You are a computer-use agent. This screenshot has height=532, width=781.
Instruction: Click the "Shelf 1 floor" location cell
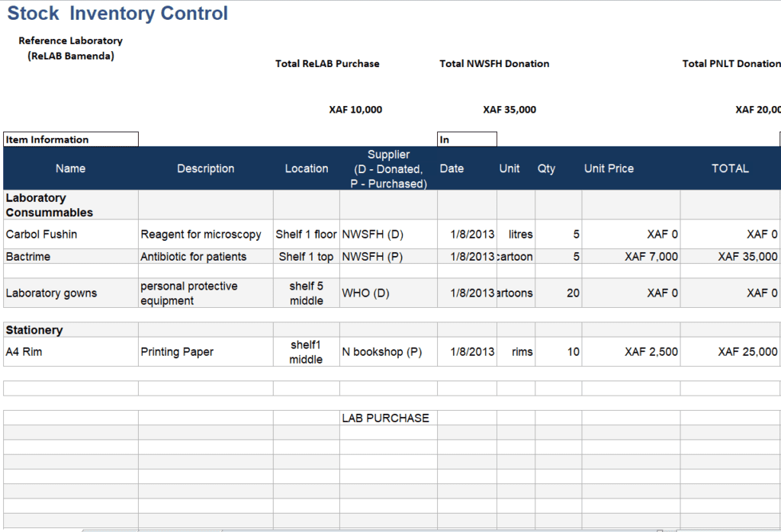click(307, 235)
